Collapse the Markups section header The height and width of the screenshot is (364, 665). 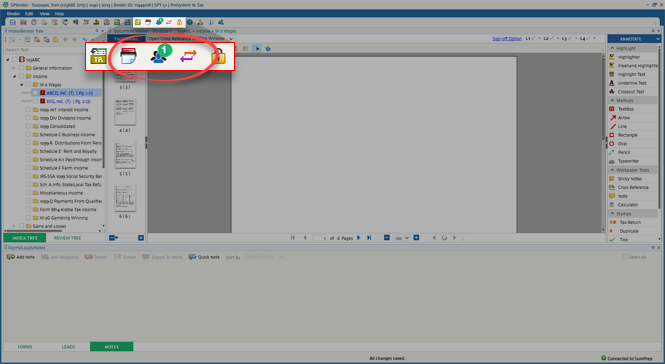[x=612, y=101]
